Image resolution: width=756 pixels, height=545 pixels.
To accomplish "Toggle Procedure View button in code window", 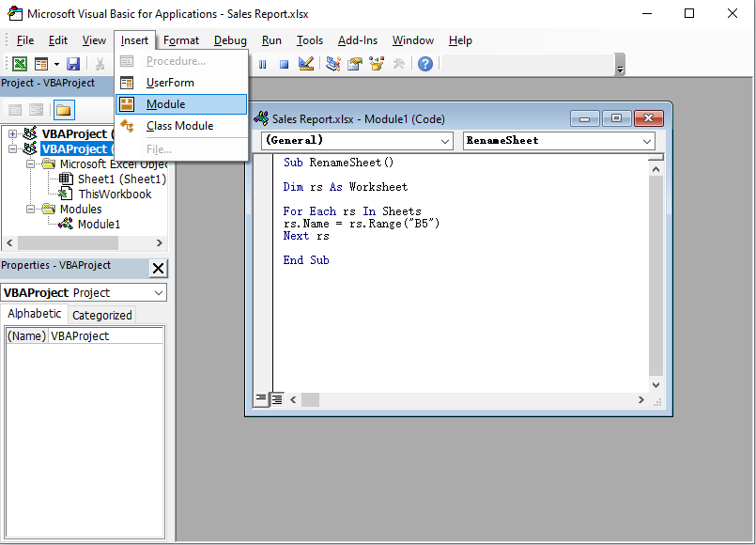I will pos(261,398).
